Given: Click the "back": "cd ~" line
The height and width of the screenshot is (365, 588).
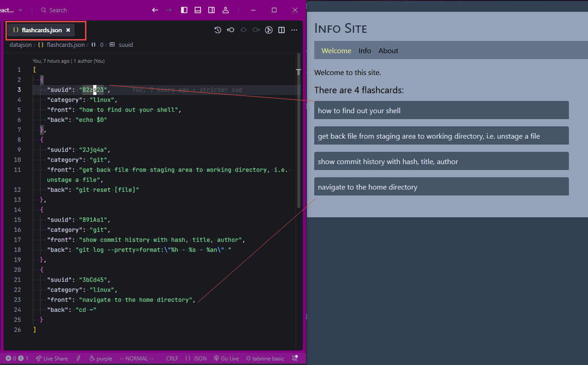Looking at the screenshot, I should [x=72, y=310].
